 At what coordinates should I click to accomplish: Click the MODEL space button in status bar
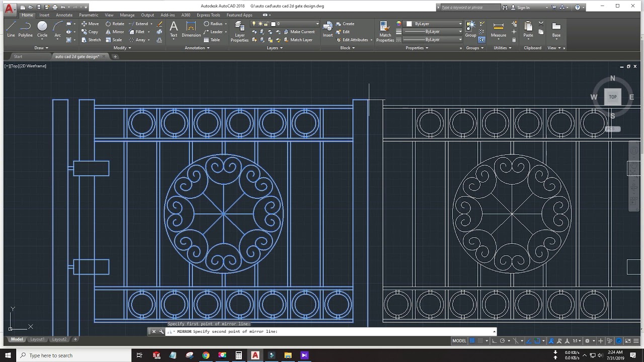[459, 341]
